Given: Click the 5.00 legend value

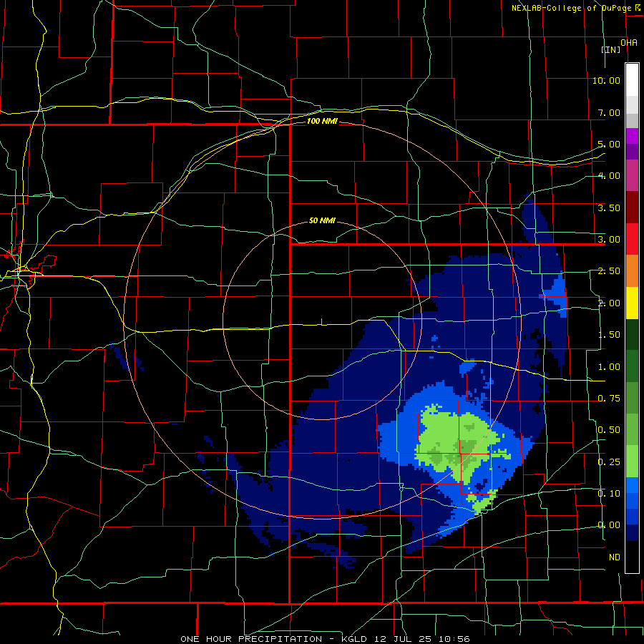Looking at the screenshot, I should [609, 144].
